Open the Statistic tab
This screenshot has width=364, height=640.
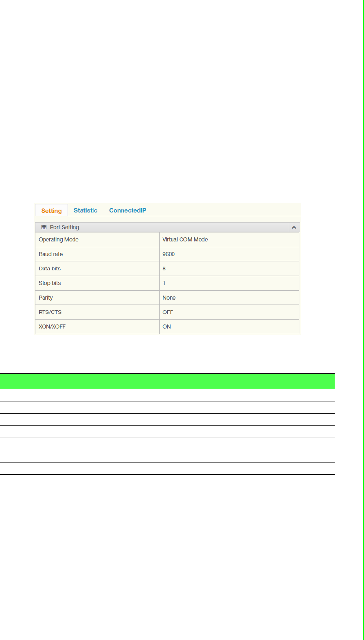click(x=86, y=210)
